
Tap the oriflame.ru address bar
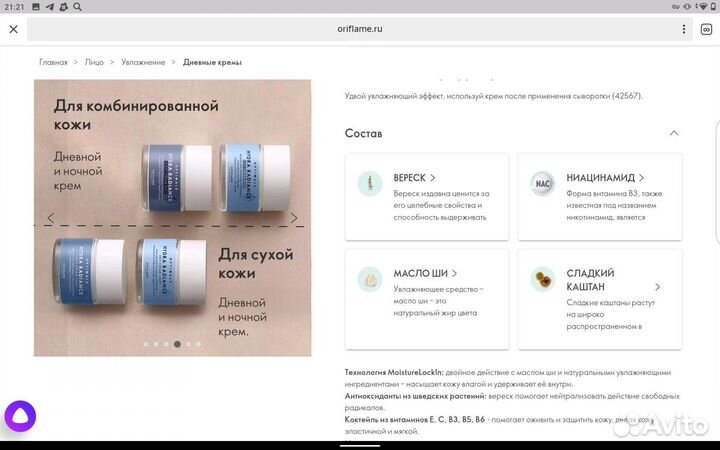coord(360,29)
